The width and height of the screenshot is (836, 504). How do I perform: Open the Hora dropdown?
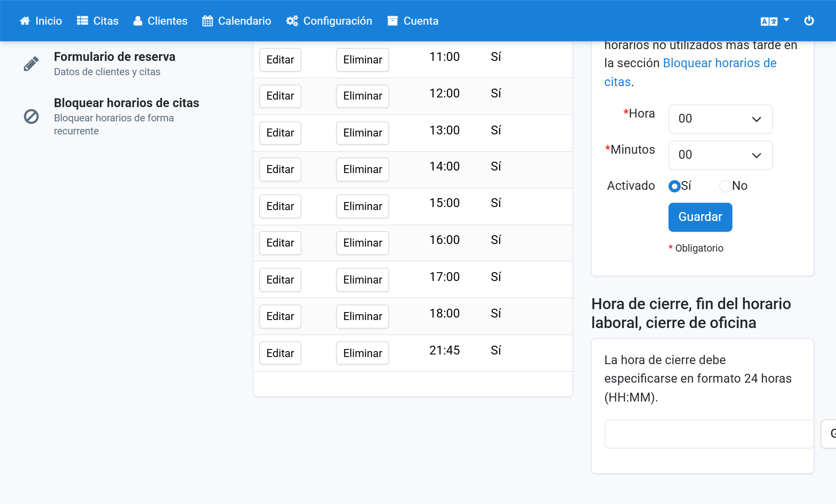pyautogui.click(x=720, y=119)
